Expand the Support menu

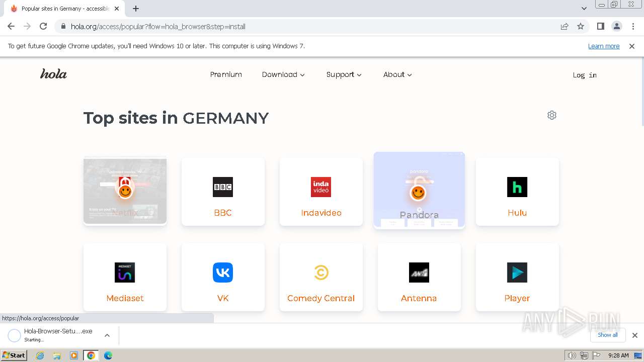[344, 74]
